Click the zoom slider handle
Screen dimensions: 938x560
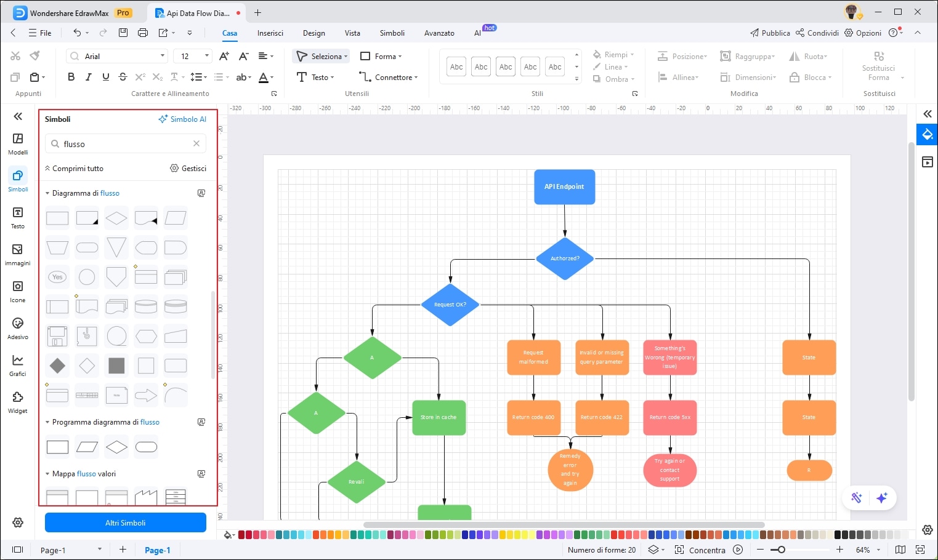tap(781, 550)
